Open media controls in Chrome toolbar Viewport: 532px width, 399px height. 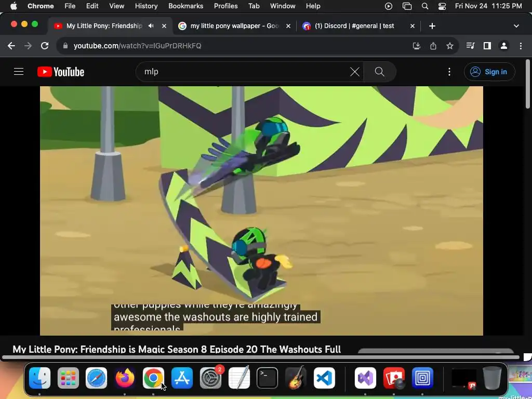(x=470, y=46)
